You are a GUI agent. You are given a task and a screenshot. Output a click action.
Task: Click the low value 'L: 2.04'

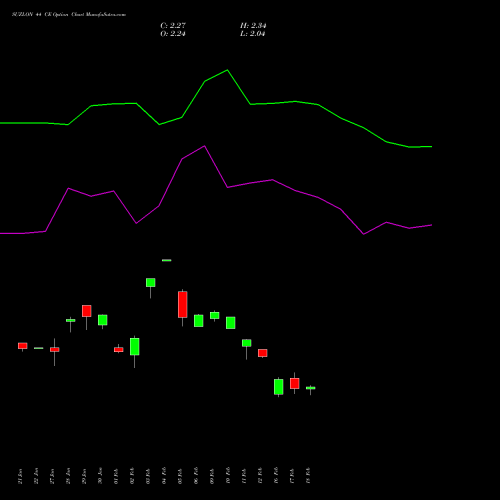pyautogui.click(x=253, y=34)
